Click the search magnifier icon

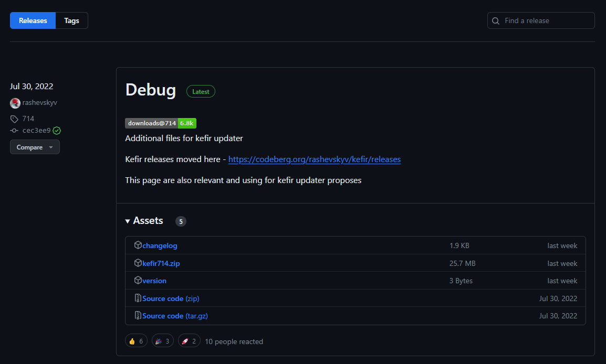point(496,21)
